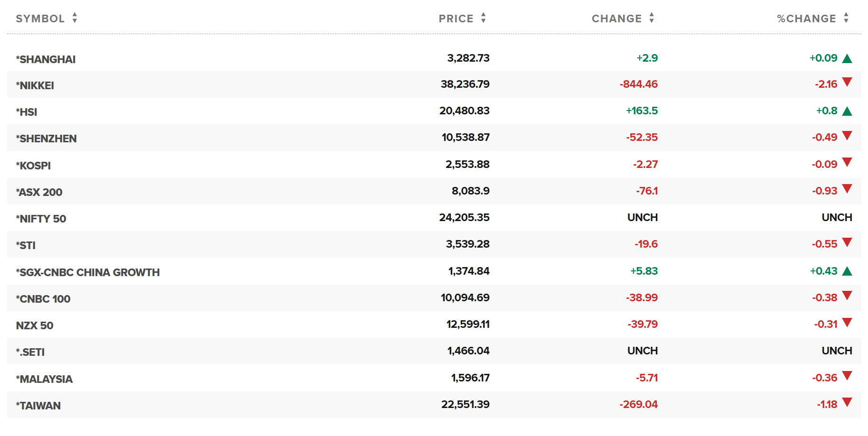Click red down arrow in KOSPI row

(847, 163)
